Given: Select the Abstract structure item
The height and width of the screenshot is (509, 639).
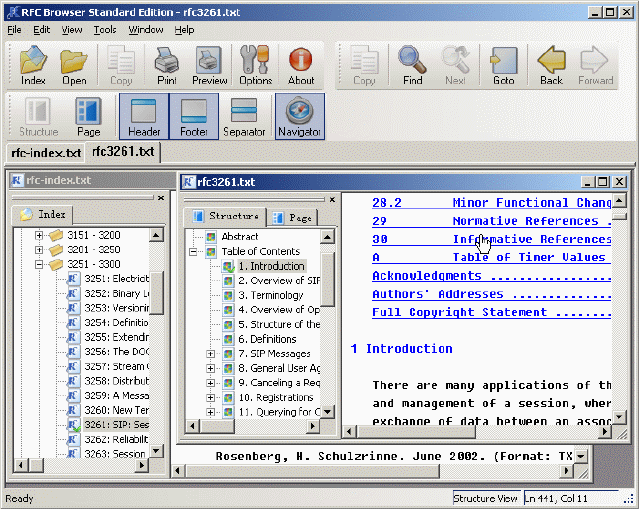Looking at the screenshot, I should 240,236.
